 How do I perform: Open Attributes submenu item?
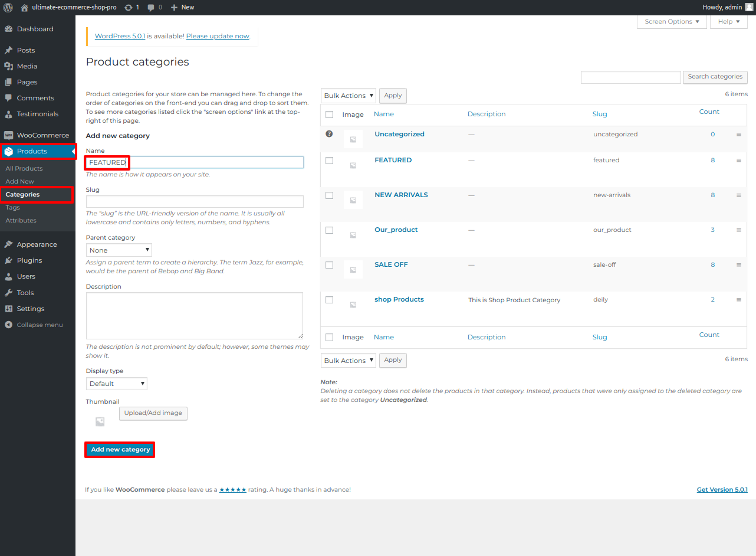(x=21, y=220)
